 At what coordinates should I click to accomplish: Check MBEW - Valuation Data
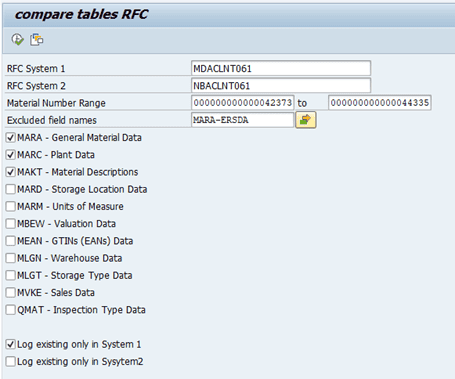11,224
